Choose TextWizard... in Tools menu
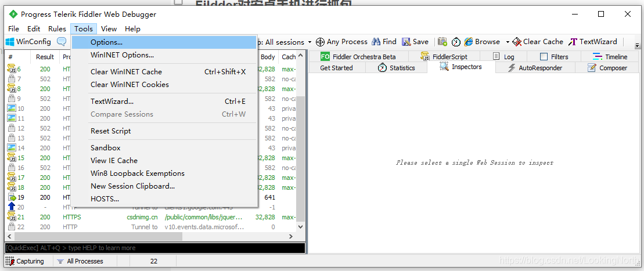Screen dimensions: 644x271 tap(164, 102)
